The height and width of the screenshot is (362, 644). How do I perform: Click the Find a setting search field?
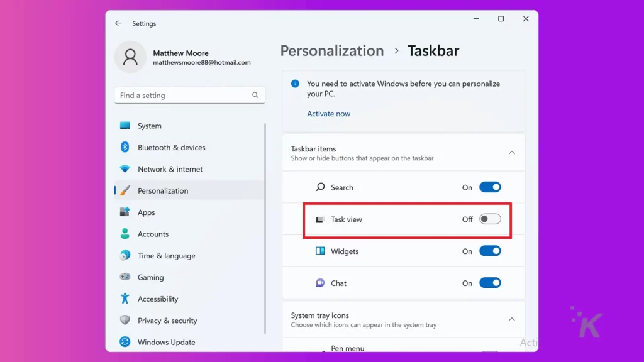click(x=189, y=96)
